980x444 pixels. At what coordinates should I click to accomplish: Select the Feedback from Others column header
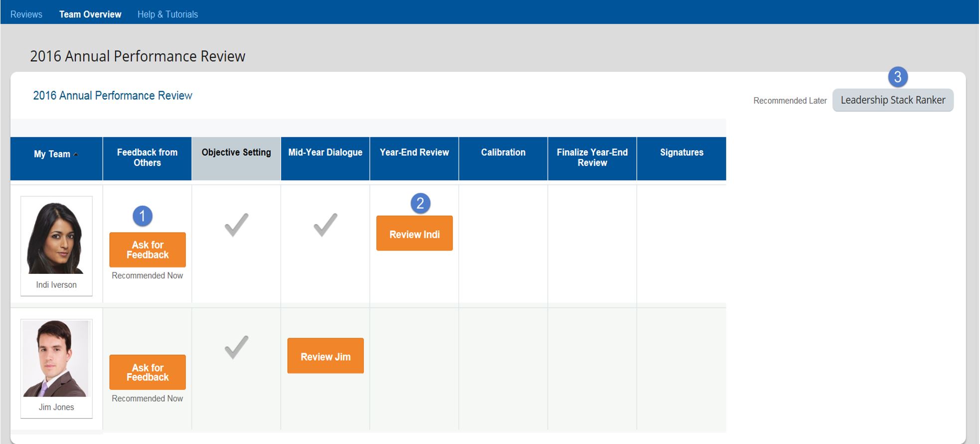(x=147, y=159)
